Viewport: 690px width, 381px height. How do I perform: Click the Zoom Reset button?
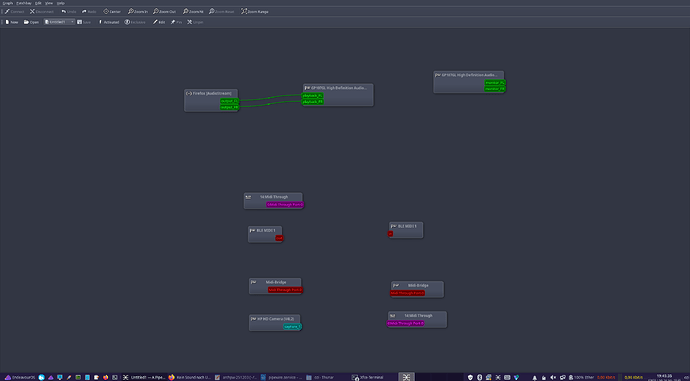pos(222,11)
